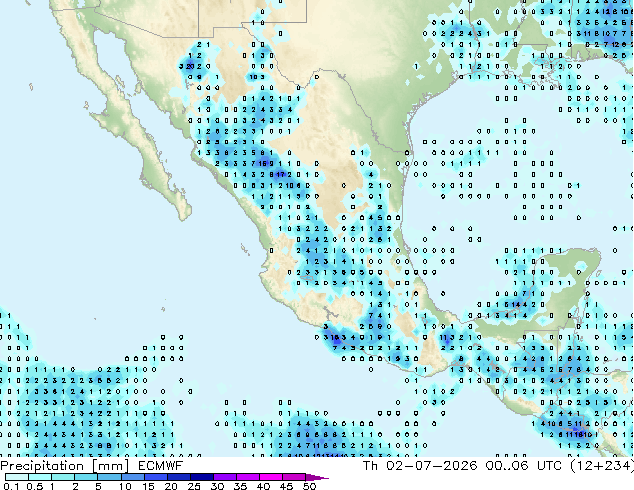Viewport: 634px width, 490px height.
Task: Click the legend value label "0.1"
Action: [x=11, y=486]
